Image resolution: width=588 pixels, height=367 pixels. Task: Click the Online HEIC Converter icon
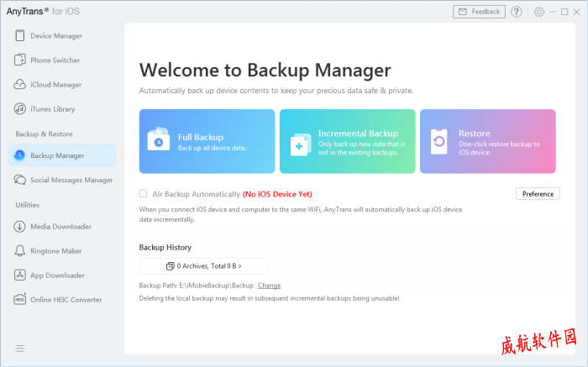pos(20,299)
